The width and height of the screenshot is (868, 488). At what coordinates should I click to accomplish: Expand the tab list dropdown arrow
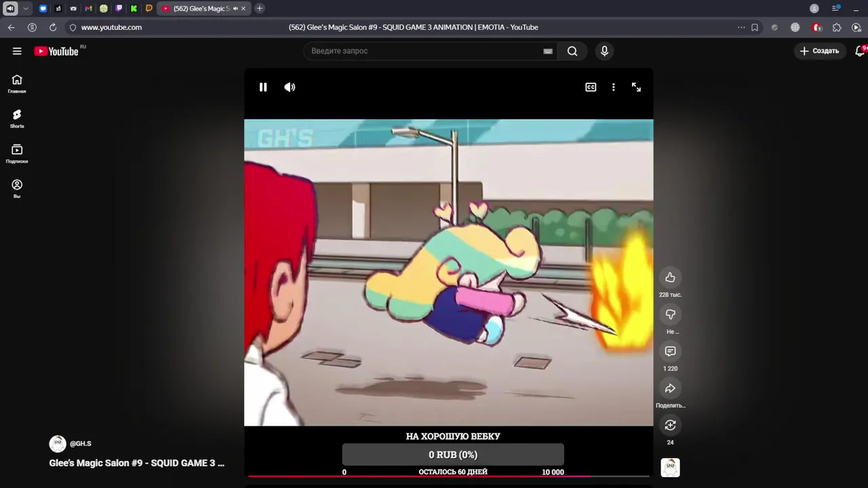[x=26, y=8]
